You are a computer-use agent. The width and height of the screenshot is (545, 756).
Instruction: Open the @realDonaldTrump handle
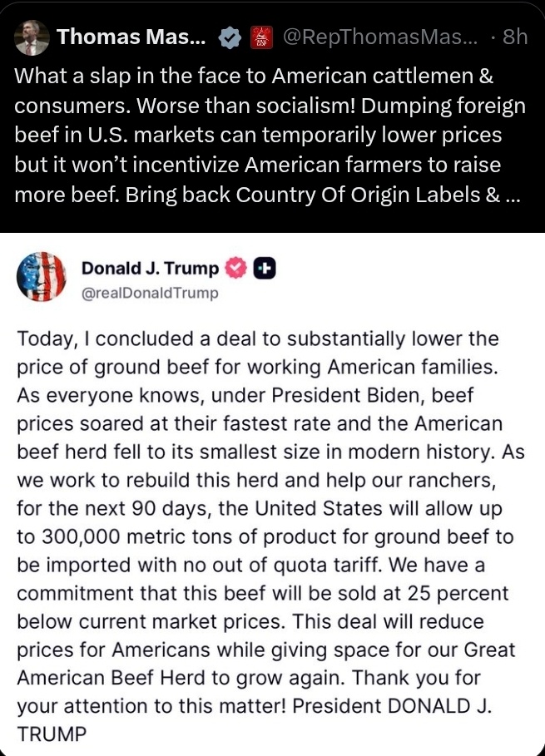[150, 293]
